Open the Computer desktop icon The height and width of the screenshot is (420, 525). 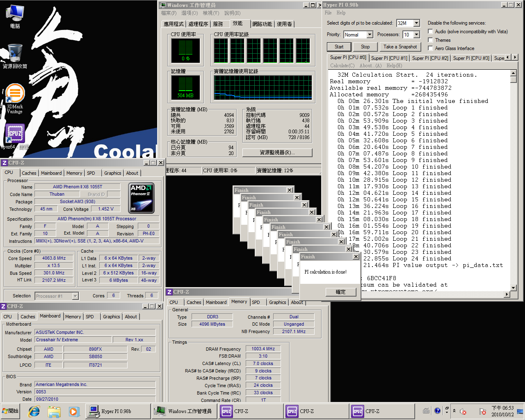[x=15, y=16]
